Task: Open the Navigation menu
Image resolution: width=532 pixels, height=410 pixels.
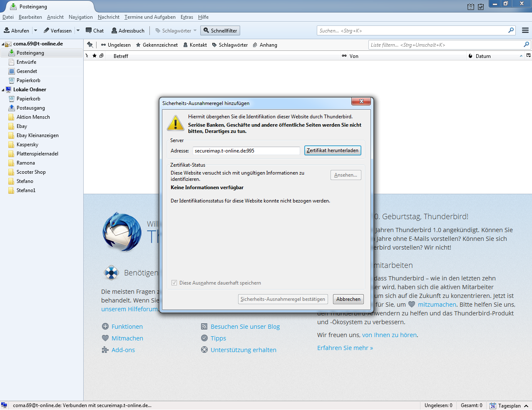Action: point(81,17)
